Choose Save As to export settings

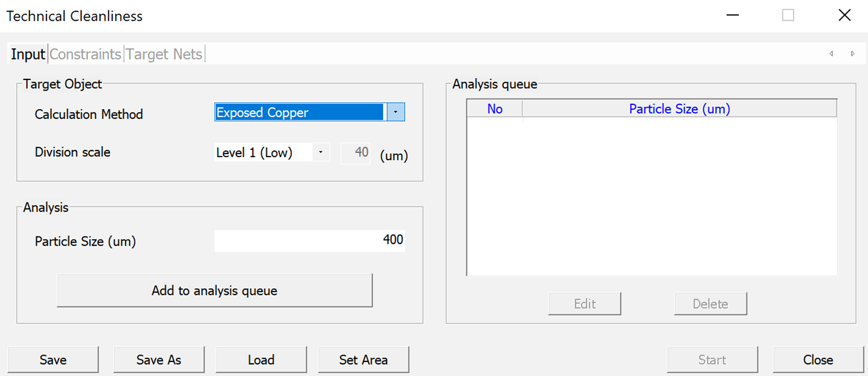159,360
